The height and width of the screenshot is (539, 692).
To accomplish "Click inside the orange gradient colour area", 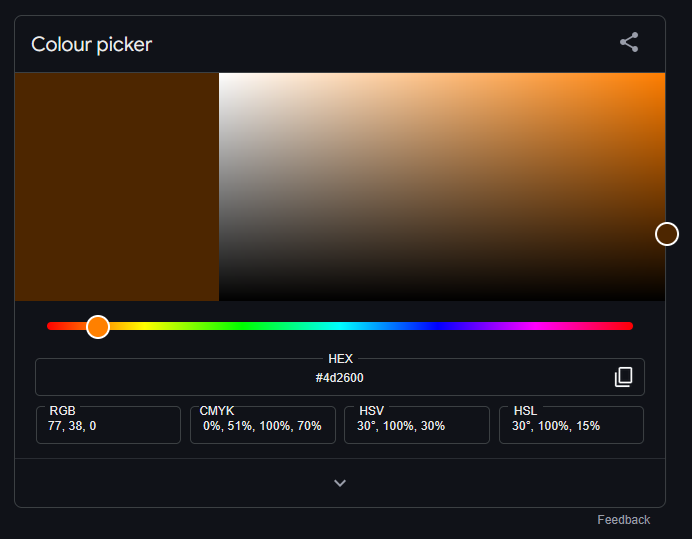I will pos(442,187).
